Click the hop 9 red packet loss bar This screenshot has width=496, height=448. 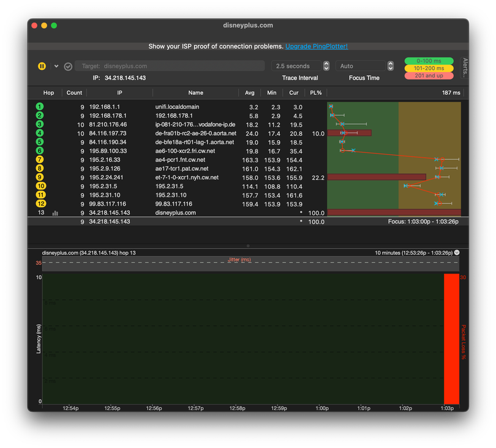pos(377,177)
